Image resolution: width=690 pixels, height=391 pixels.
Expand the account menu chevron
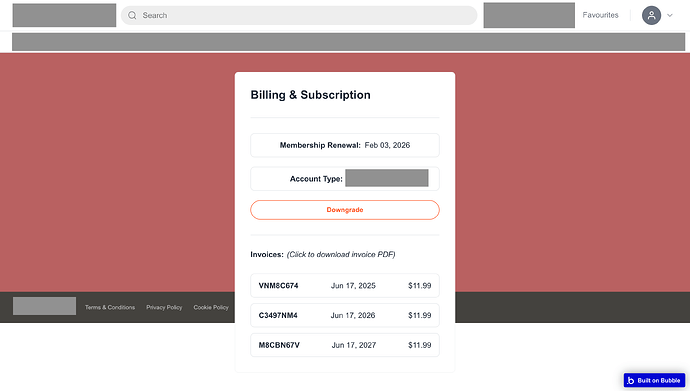click(x=670, y=15)
